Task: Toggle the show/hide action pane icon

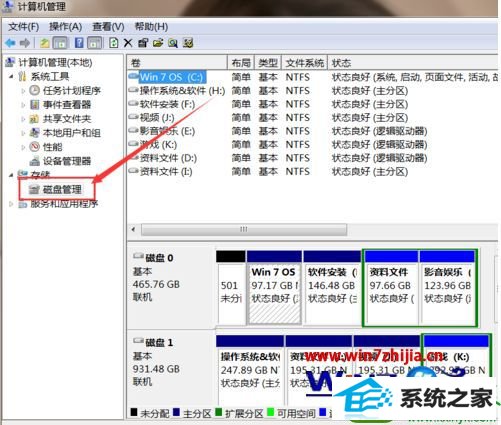Action: coord(94,43)
